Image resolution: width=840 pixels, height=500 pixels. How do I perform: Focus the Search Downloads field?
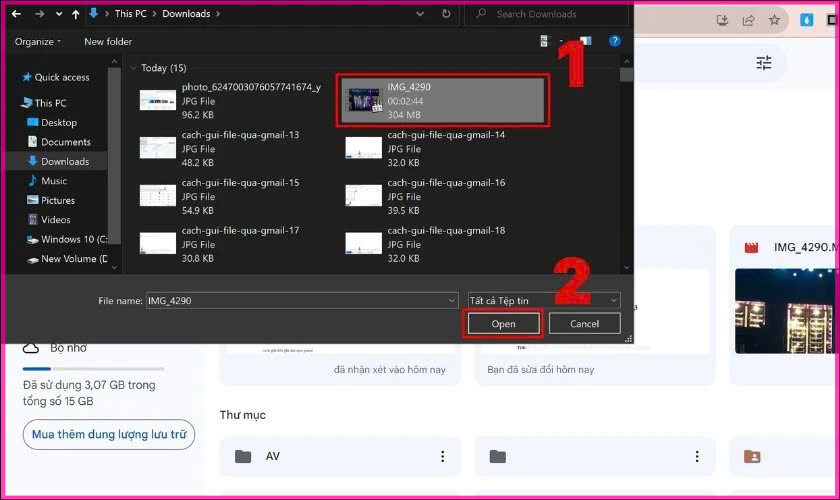click(546, 14)
